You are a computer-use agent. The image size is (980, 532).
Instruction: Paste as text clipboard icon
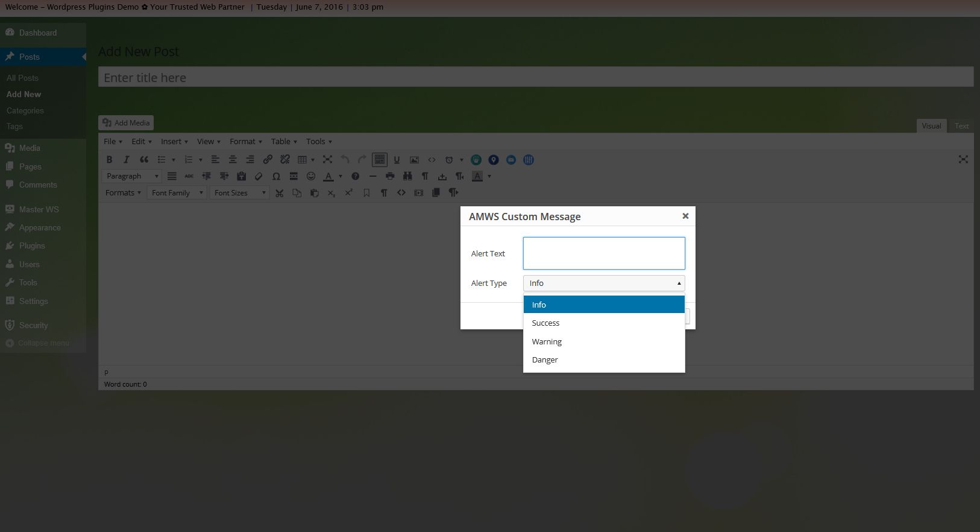[x=241, y=176]
